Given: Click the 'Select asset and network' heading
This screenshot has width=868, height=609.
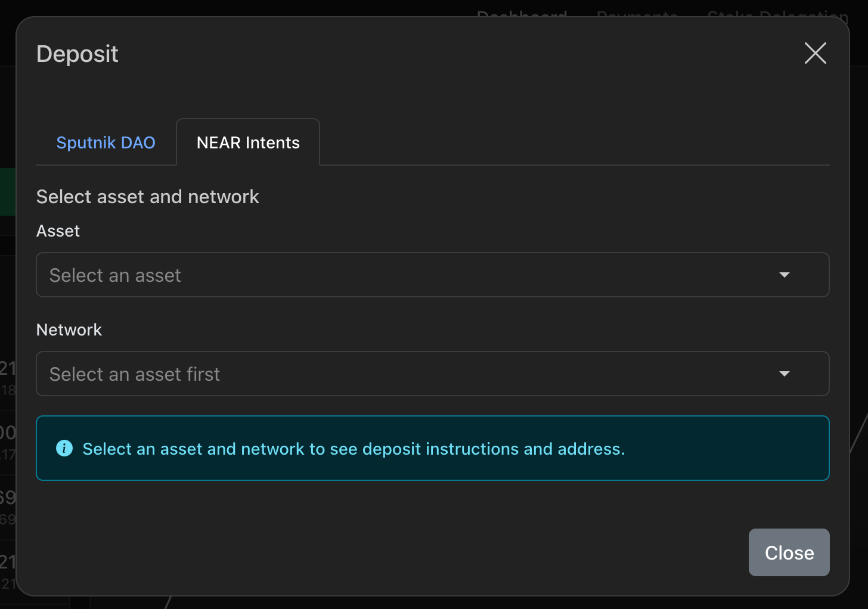Looking at the screenshot, I should (148, 197).
